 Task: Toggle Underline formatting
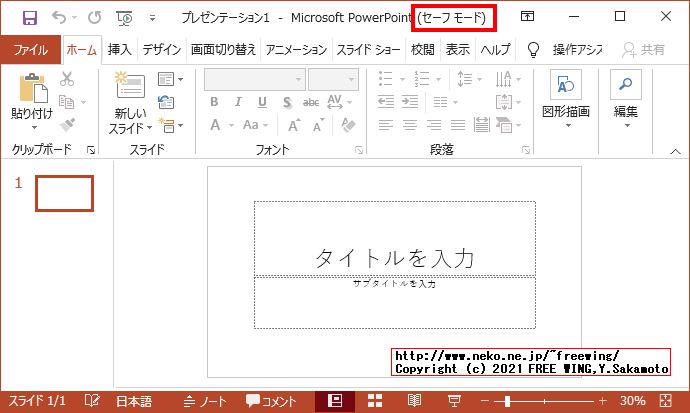tap(262, 102)
